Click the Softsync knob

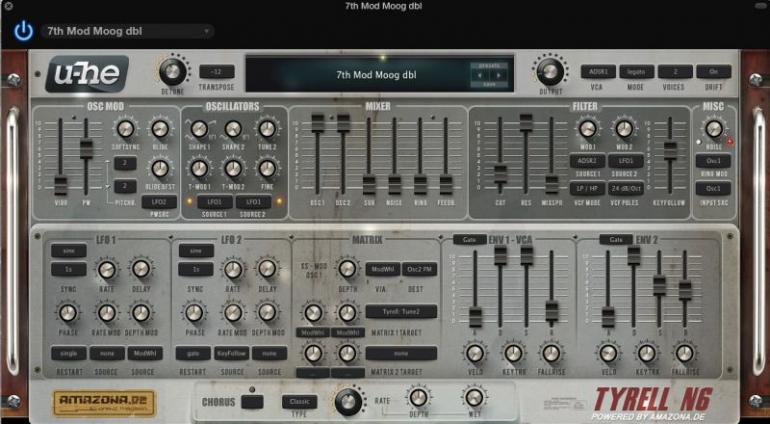[125, 129]
